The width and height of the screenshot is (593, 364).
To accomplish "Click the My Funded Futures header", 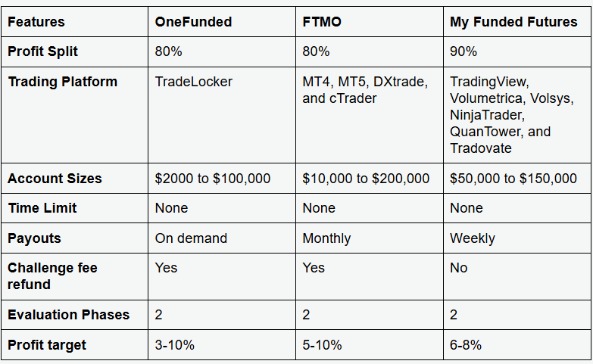I will (x=513, y=22).
